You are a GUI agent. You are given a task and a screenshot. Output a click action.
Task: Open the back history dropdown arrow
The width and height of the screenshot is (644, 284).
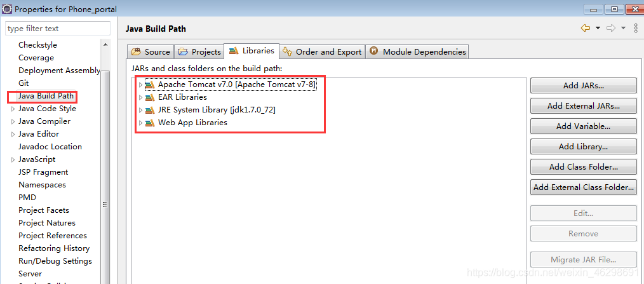click(x=598, y=28)
